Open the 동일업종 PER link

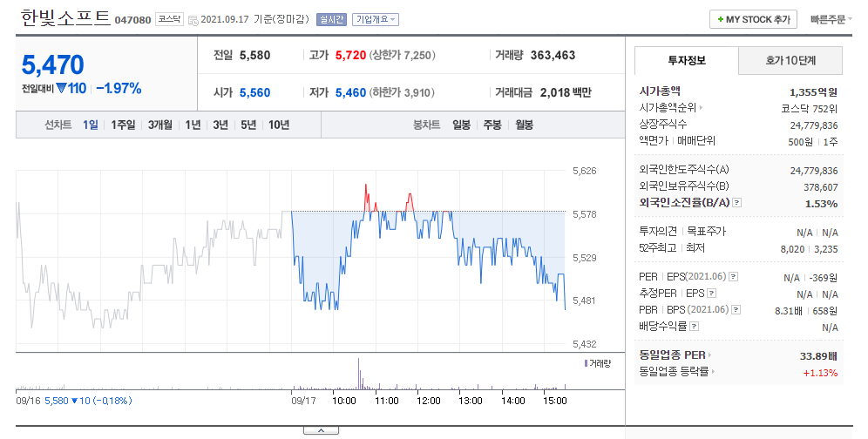point(672,355)
